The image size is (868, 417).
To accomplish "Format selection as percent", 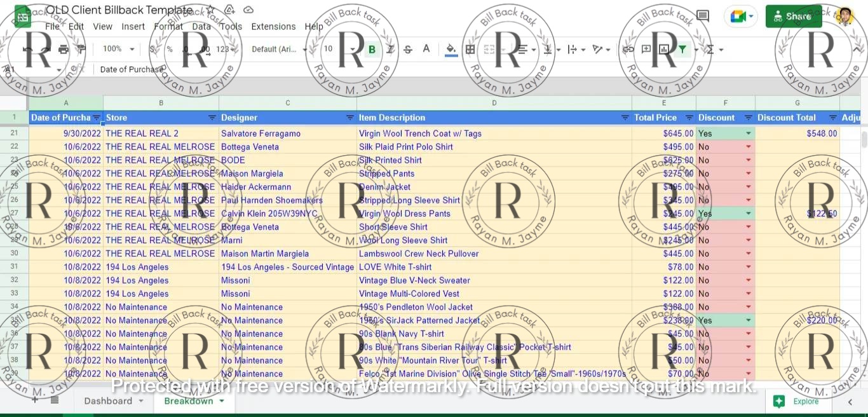I will [170, 49].
